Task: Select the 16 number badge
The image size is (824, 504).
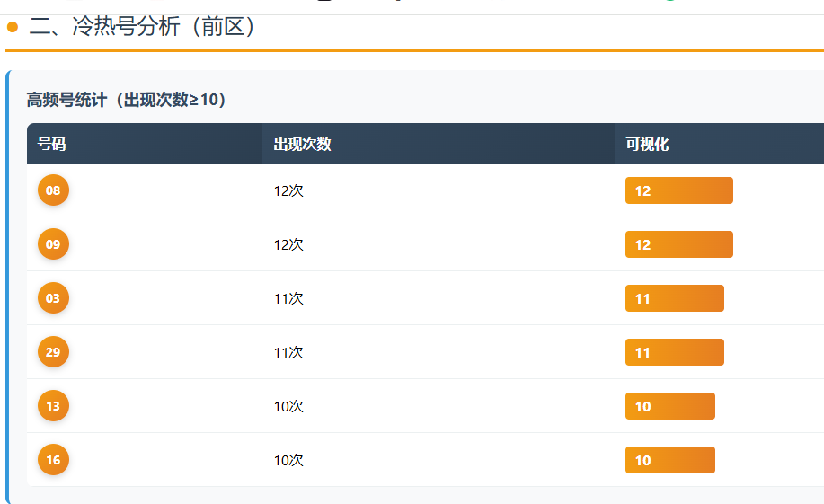Action: pos(53,460)
